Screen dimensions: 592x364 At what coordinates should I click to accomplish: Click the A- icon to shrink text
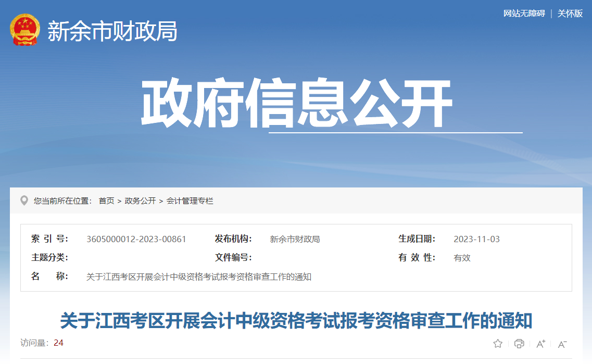pos(562,344)
